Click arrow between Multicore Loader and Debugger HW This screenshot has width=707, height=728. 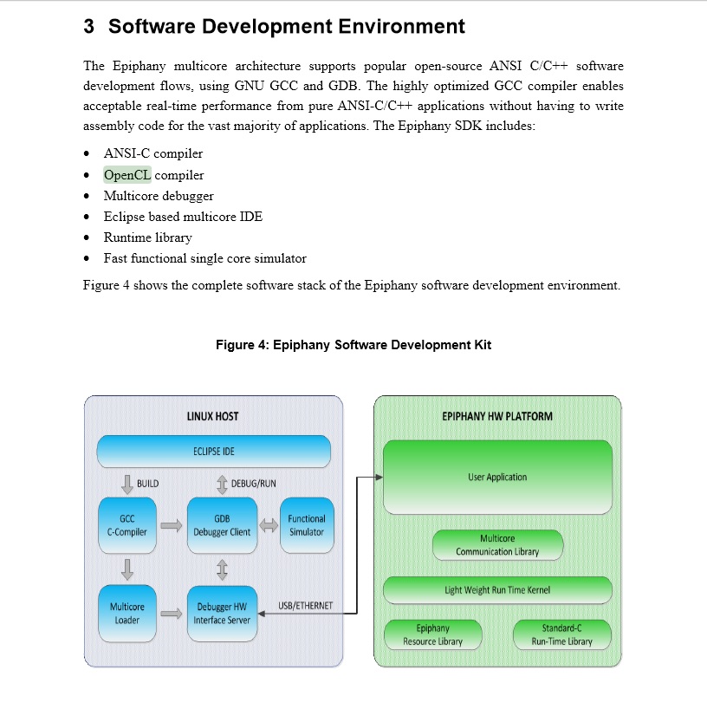tap(172, 614)
